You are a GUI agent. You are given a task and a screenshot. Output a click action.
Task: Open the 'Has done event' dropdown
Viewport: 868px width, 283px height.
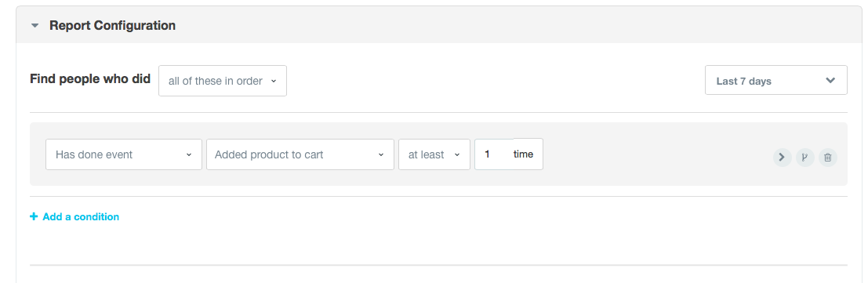pyautogui.click(x=123, y=154)
